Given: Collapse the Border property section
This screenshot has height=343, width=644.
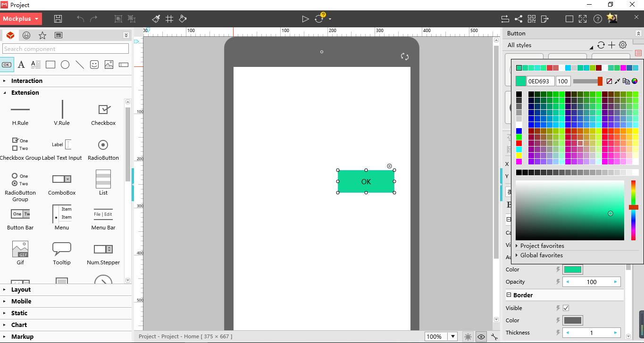Looking at the screenshot, I should pos(509,295).
